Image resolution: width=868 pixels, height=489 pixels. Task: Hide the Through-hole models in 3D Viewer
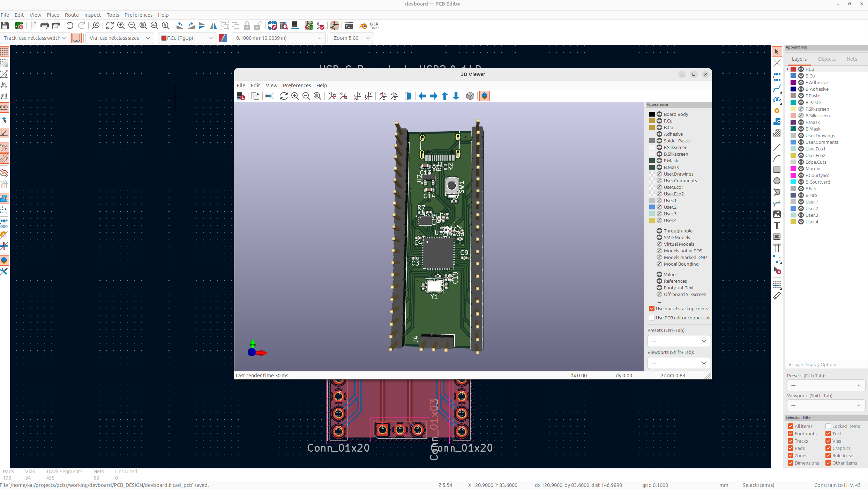coord(659,231)
